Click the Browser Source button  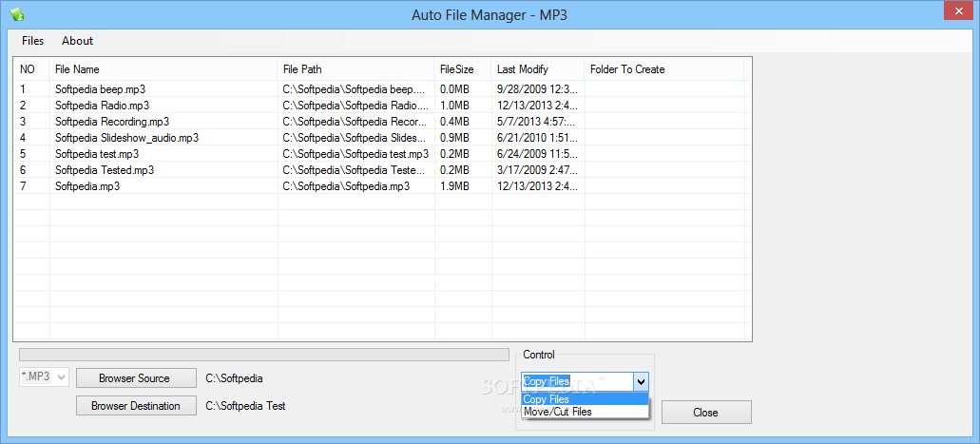click(x=134, y=378)
